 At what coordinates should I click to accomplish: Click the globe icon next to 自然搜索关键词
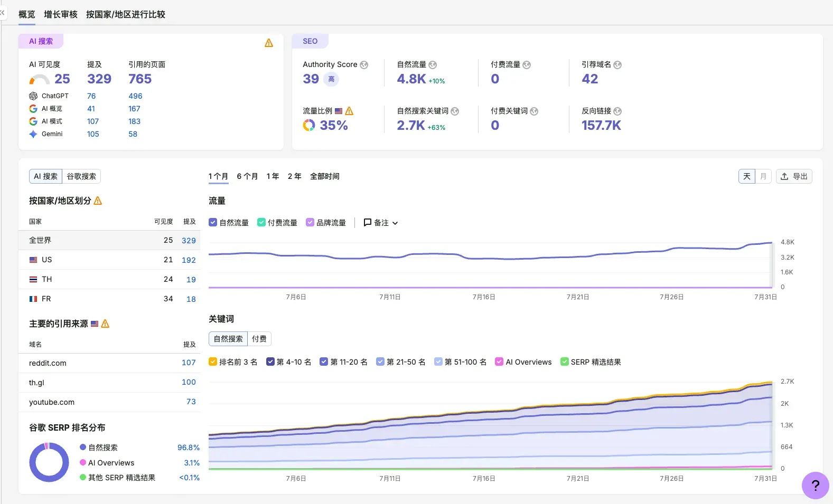tap(455, 111)
